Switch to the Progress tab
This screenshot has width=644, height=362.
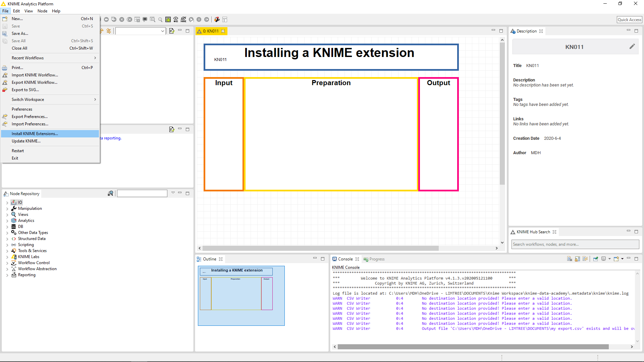[374, 259]
